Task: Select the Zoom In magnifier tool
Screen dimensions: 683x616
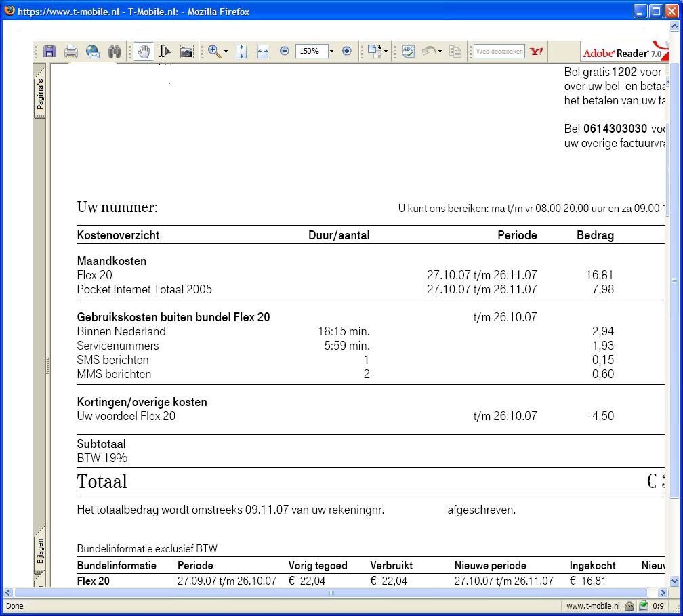Action: click(x=214, y=51)
